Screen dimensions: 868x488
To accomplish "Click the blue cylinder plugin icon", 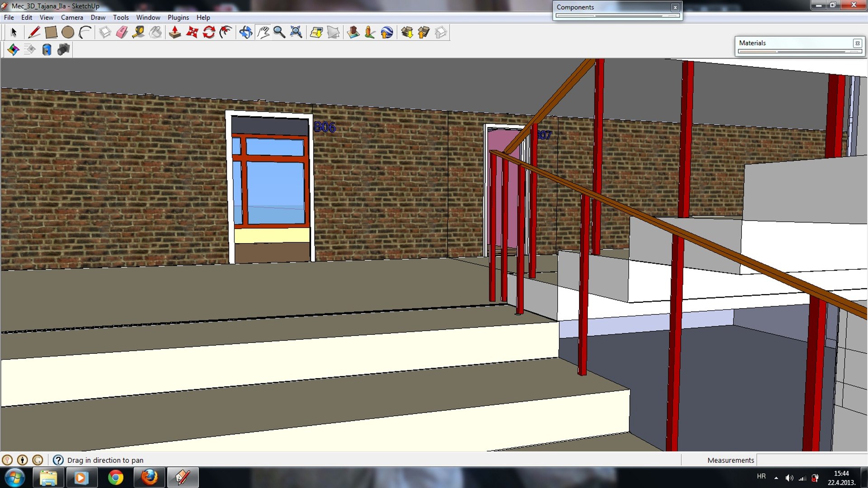I will pyautogui.click(x=47, y=49).
